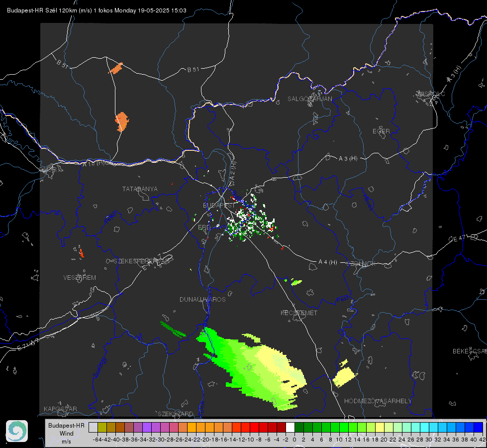Click the SZOLNOK city label
Image resolution: width=487 pixels, height=448 pixels.
361,264
